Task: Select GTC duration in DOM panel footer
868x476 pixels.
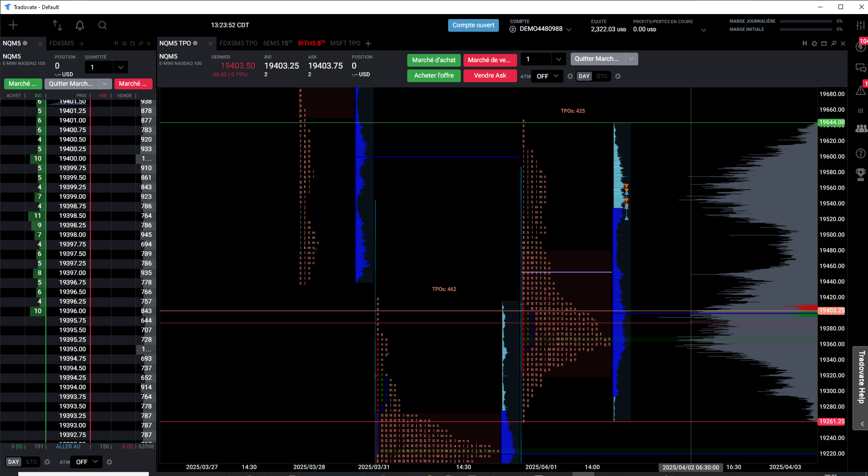Action: [x=32, y=462]
